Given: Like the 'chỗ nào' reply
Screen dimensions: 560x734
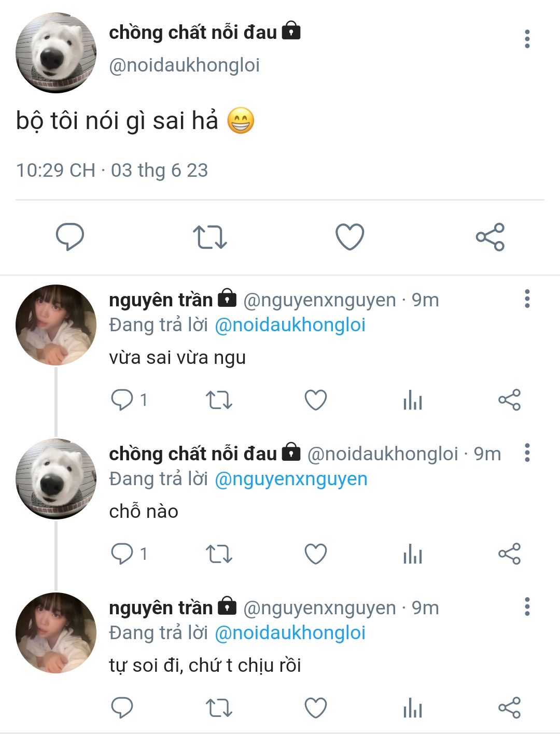Looking at the screenshot, I should click(x=316, y=554).
